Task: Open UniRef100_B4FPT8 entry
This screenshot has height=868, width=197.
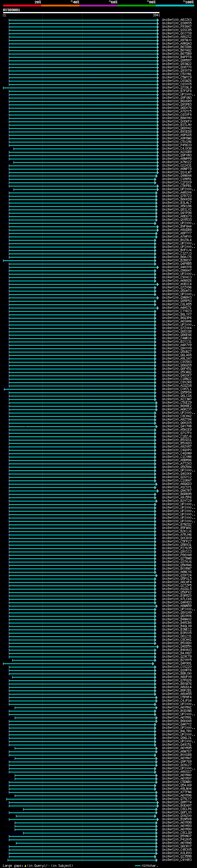Action: [x=177, y=57]
